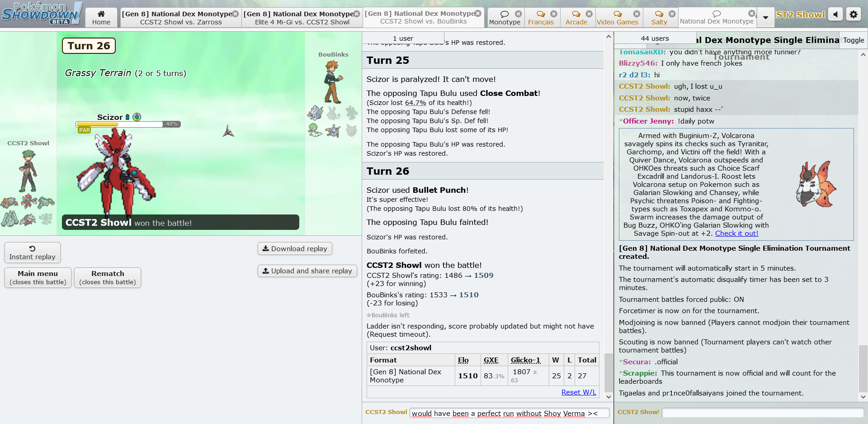Focus the battle chat input field
Screen dimensions: 868x424
click(509, 413)
